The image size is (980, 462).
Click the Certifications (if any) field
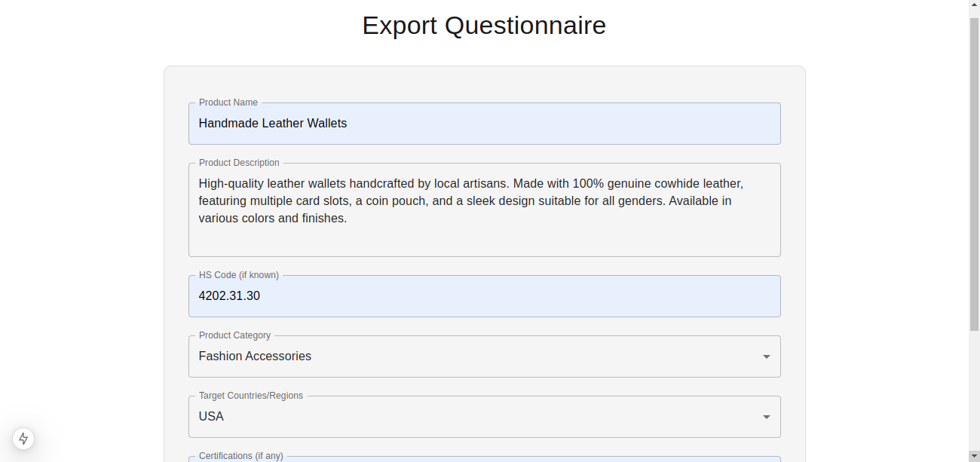pos(485,458)
